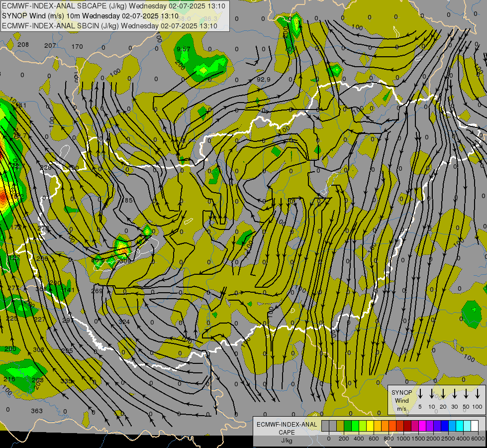
Task: Click the colorbar tick label '2000'
Action: pyautogui.click(x=433, y=439)
